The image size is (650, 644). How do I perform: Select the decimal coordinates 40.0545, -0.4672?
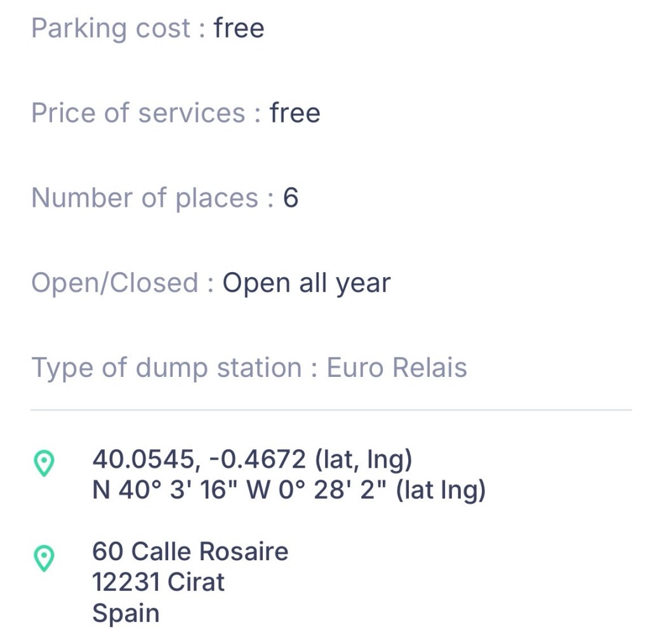coord(199,459)
